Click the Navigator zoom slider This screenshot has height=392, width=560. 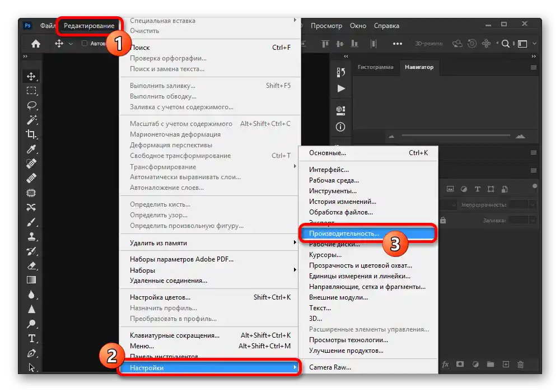(456, 136)
